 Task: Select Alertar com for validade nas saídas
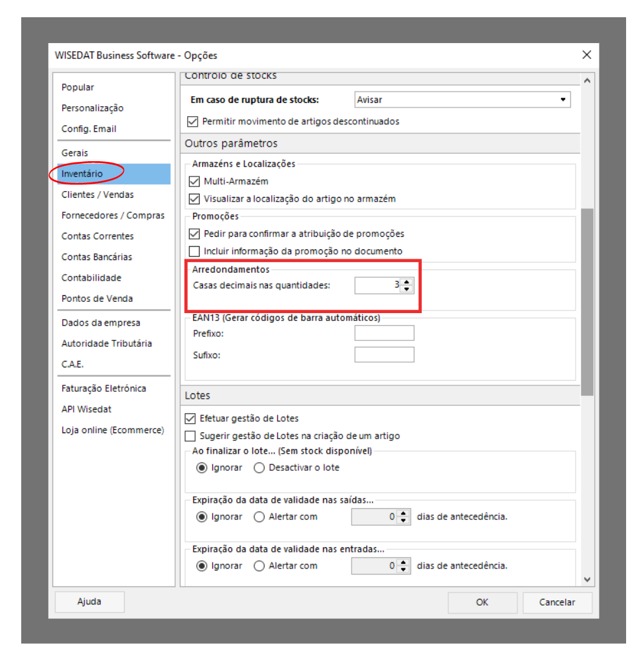pos(259,517)
